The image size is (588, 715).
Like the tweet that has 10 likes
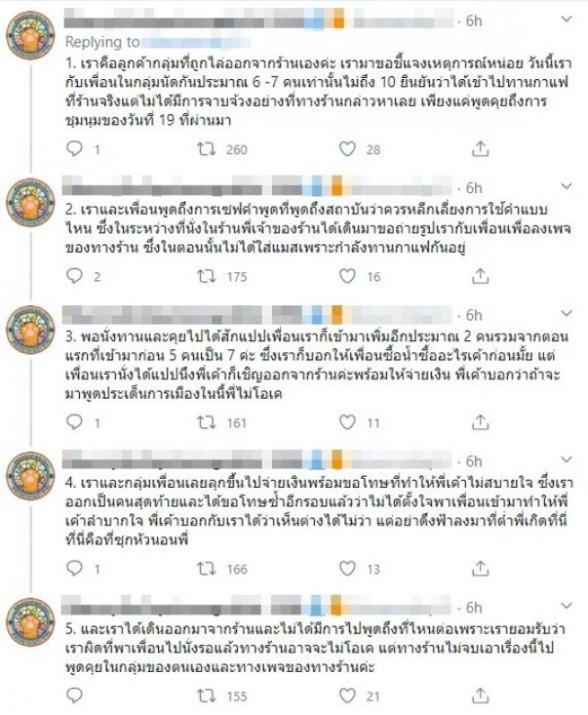[x=347, y=276]
